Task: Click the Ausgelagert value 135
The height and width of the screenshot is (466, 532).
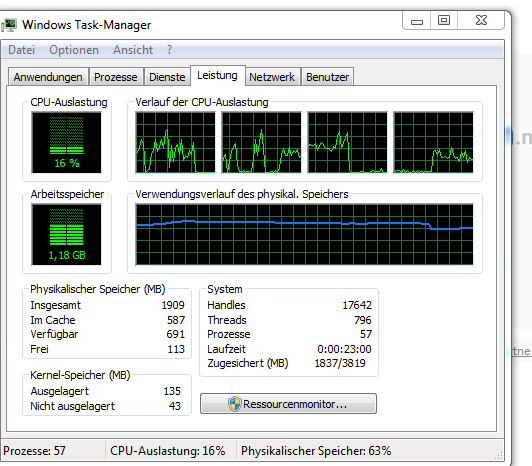Action: [172, 391]
